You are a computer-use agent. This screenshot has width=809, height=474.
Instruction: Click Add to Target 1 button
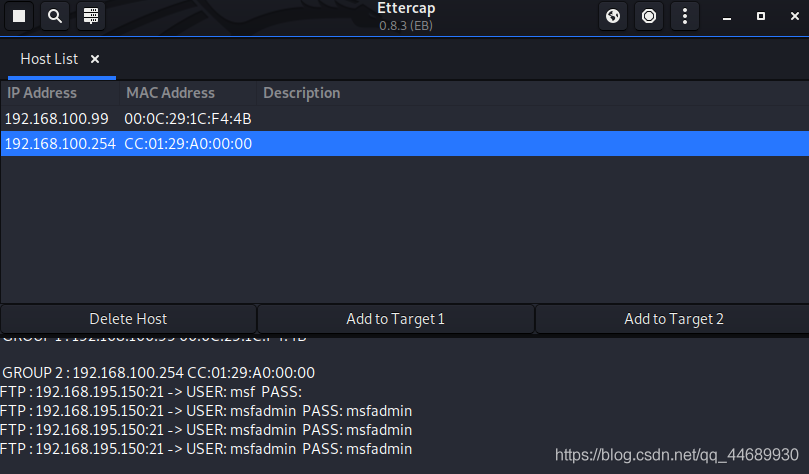395,319
